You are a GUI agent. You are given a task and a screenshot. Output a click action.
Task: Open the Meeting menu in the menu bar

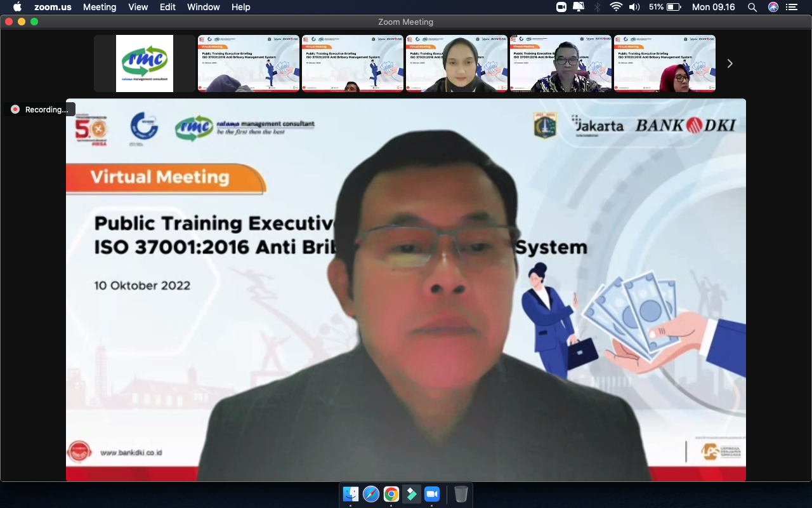[100, 7]
